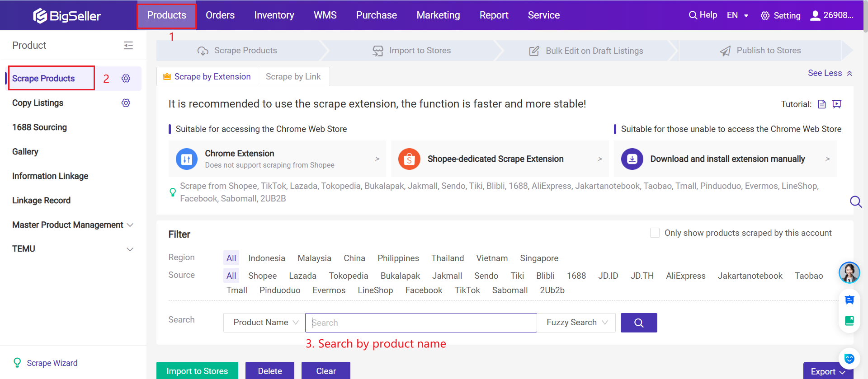Image resolution: width=868 pixels, height=379 pixels.
Task: Expand the TEMU sidebar section
Action: pos(72,249)
